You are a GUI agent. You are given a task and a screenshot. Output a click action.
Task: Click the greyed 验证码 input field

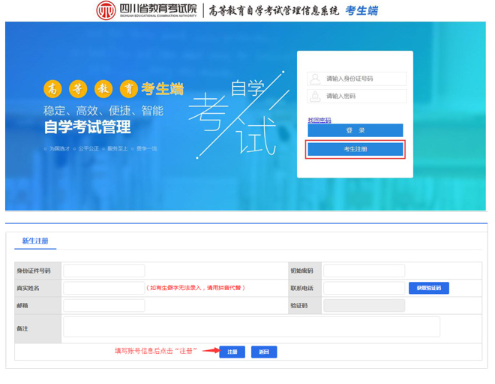pos(364,305)
